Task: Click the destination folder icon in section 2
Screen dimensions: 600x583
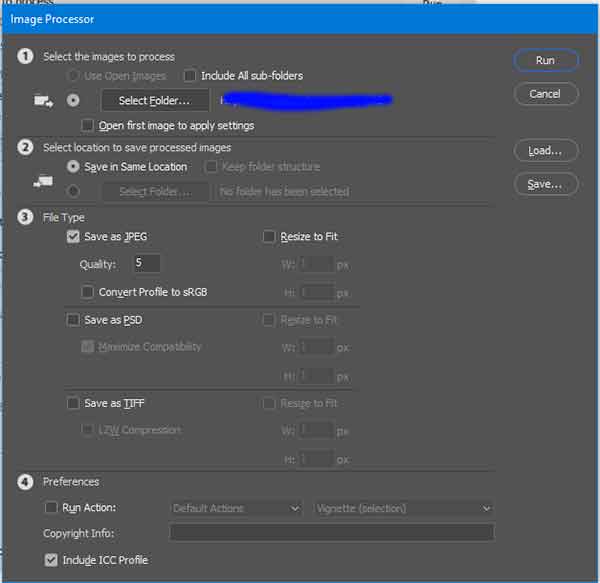Action: pyautogui.click(x=43, y=181)
